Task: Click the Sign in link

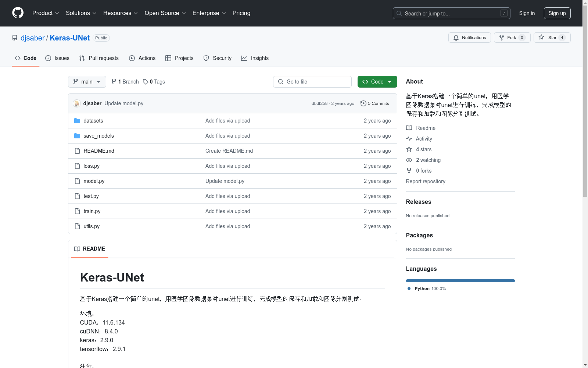Action: coord(527,13)
